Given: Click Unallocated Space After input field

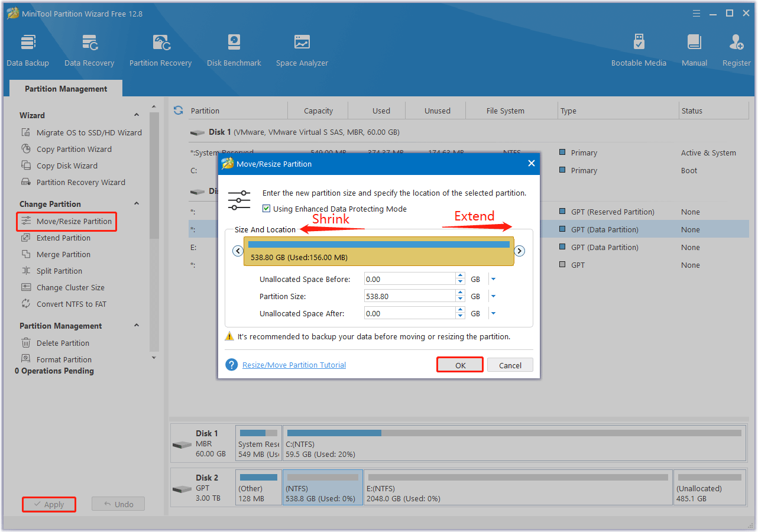Looking at the screenshot, I should 410,313.
